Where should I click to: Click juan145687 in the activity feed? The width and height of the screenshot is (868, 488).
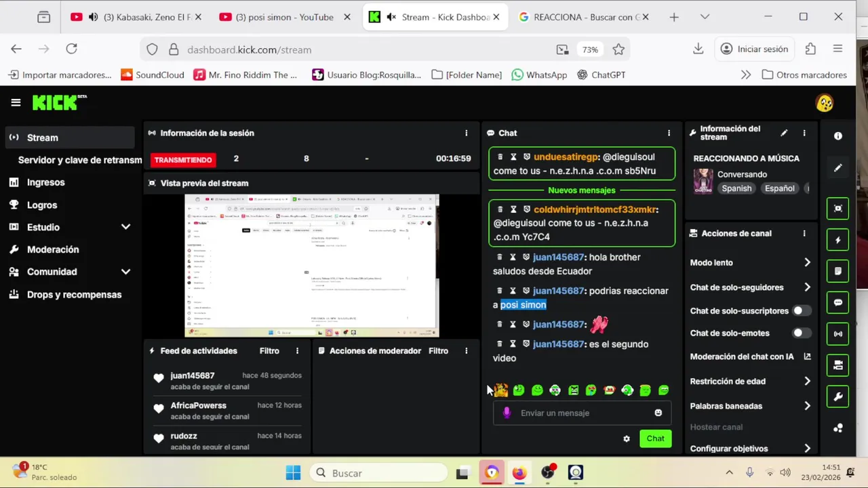coord(193,375)
